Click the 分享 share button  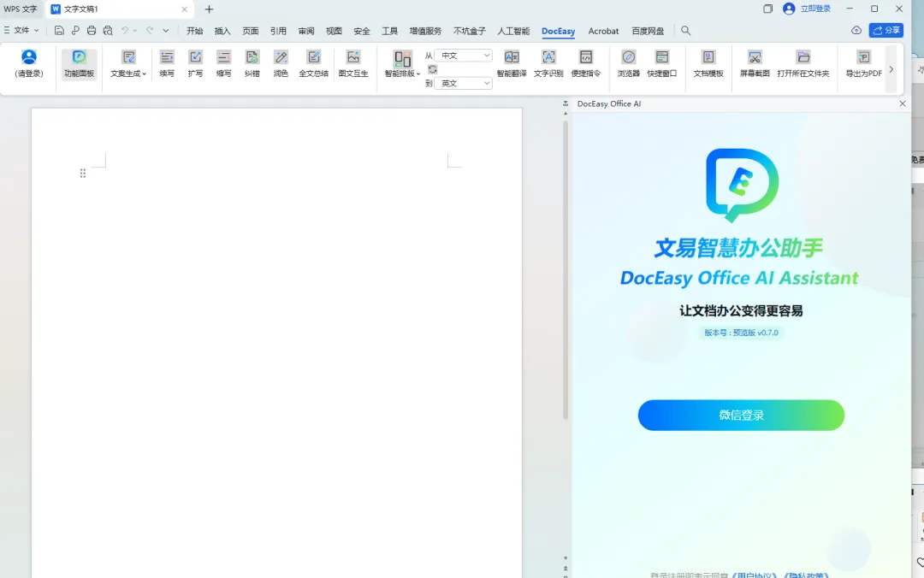coord(886,30)
